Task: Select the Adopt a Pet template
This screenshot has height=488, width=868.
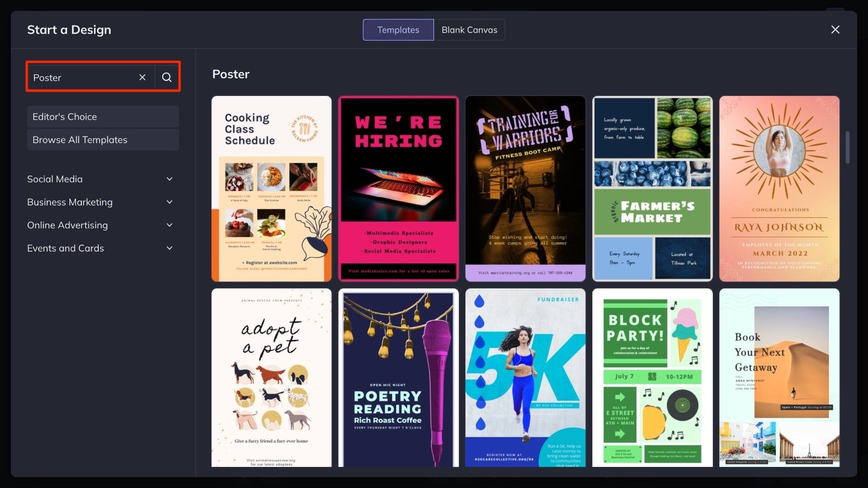Action: 271,380
